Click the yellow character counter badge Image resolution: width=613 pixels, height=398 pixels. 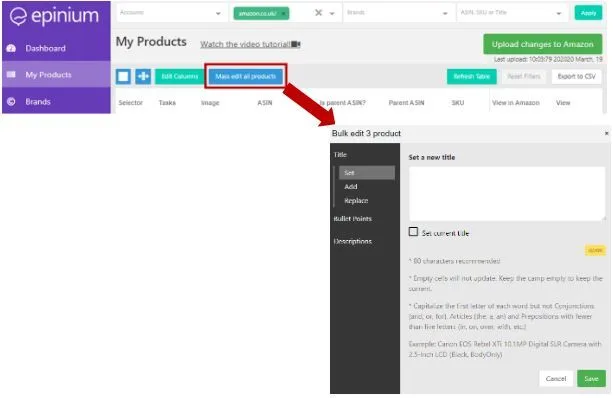(x=595, y=250)
